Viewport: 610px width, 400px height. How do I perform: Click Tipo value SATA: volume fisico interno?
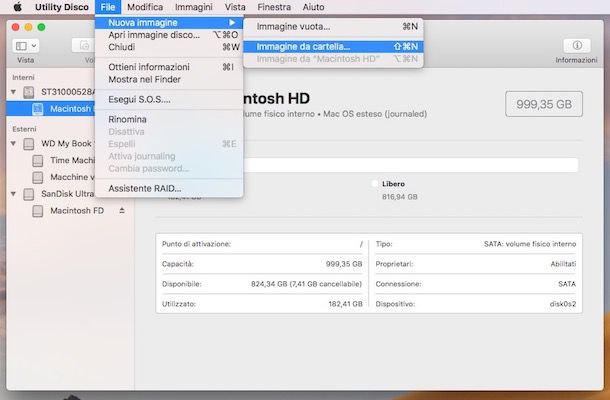pyautogui.click(x=530, y=244)
